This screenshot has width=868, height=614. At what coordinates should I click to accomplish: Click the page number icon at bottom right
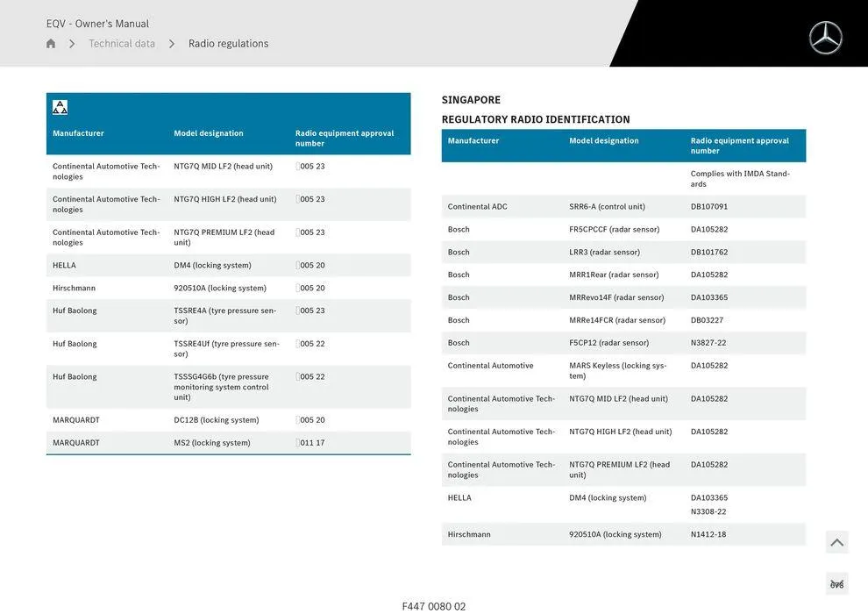(x=836, y=581)
